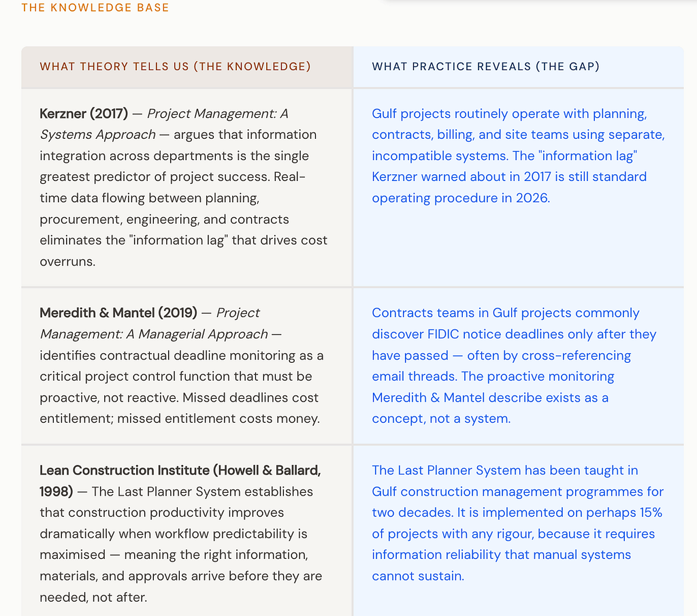The image size is (697, 616).
Task: Open blue text 'discover FIDIC notice deadlines'
Action: 468,334
